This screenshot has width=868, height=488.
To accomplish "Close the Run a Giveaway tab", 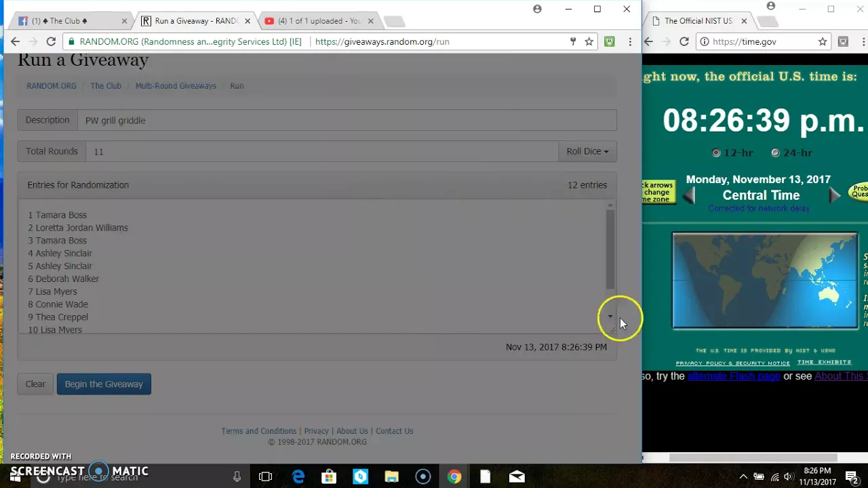I will pos(248,21).
